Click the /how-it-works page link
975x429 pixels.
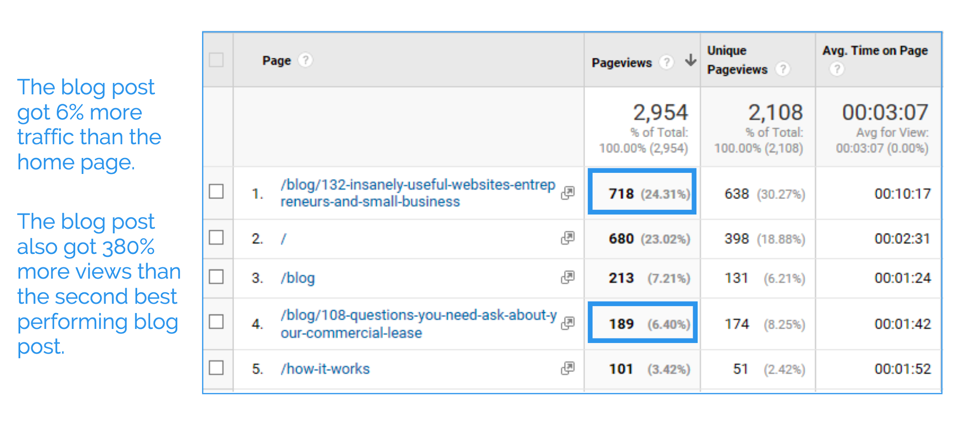click(325, 369)
